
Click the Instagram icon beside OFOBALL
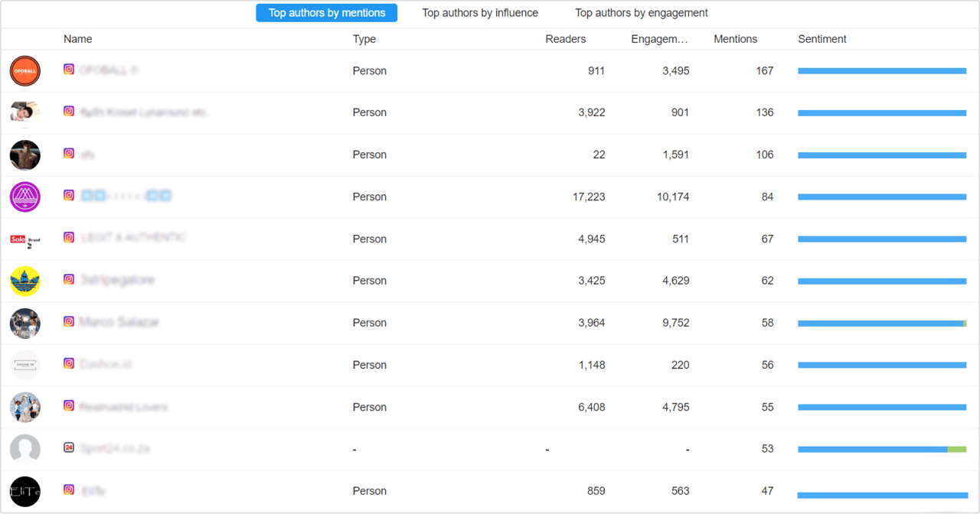[69, 69]
